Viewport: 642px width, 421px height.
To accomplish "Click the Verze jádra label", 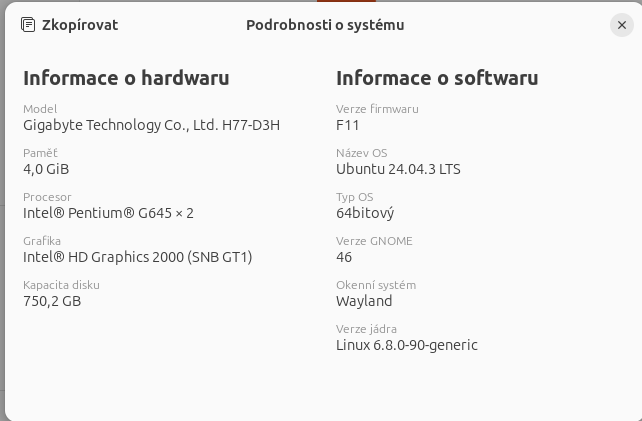I will coord(366,329).
